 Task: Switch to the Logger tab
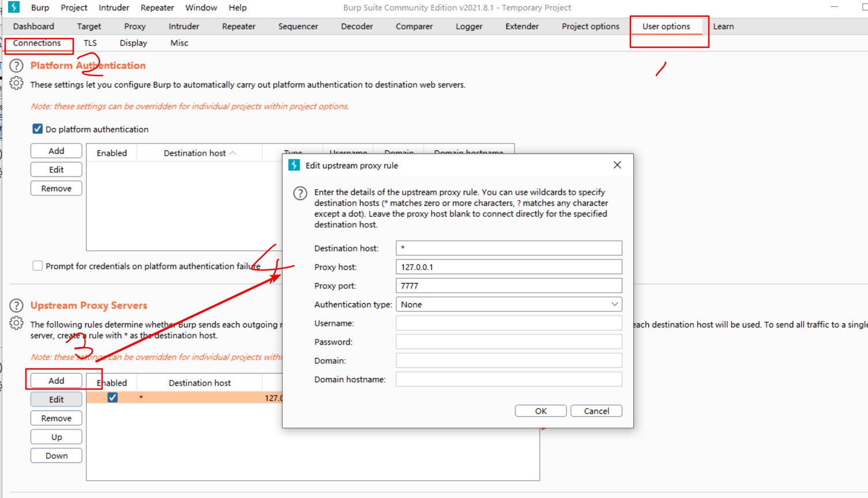[469, 27]
